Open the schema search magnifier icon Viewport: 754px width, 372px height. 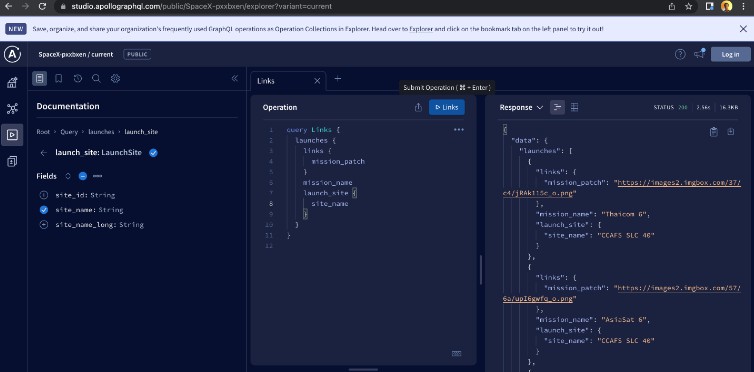click(x=96, y=79)
